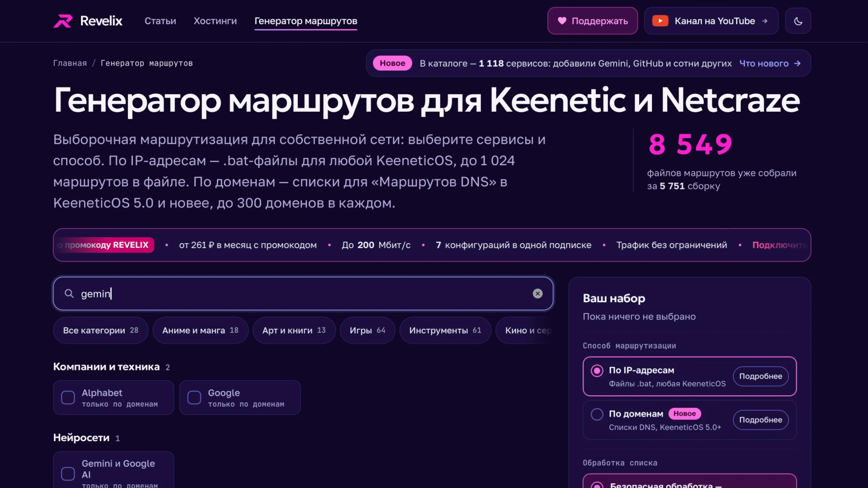The image size is (868, 488).
Task: Click Трафик без ограничений text
Action: pos(672,245)
